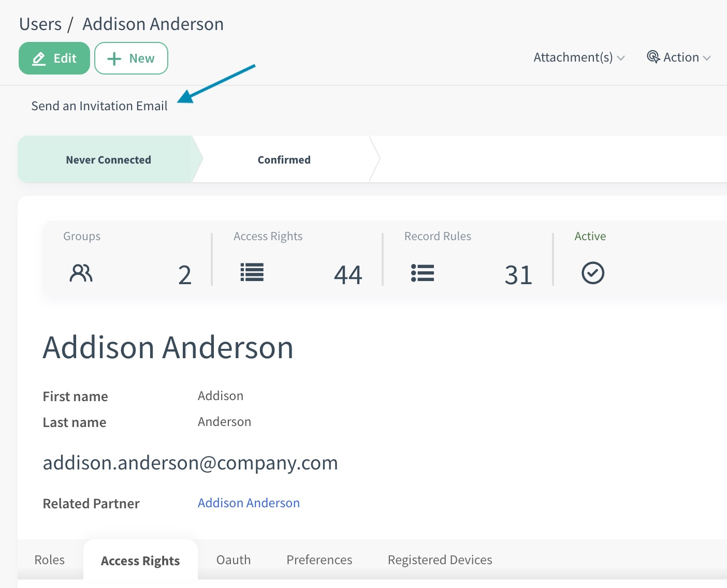Open the Attachment(s) dropdown
The width and height of the screenshot is (727, 588).
(x=578, y=57)
